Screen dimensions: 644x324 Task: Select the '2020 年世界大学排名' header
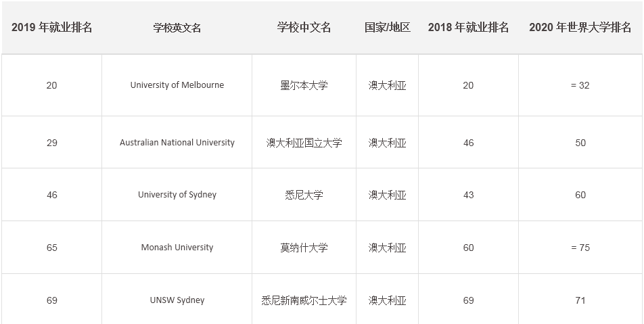click(x=580, y=28)
